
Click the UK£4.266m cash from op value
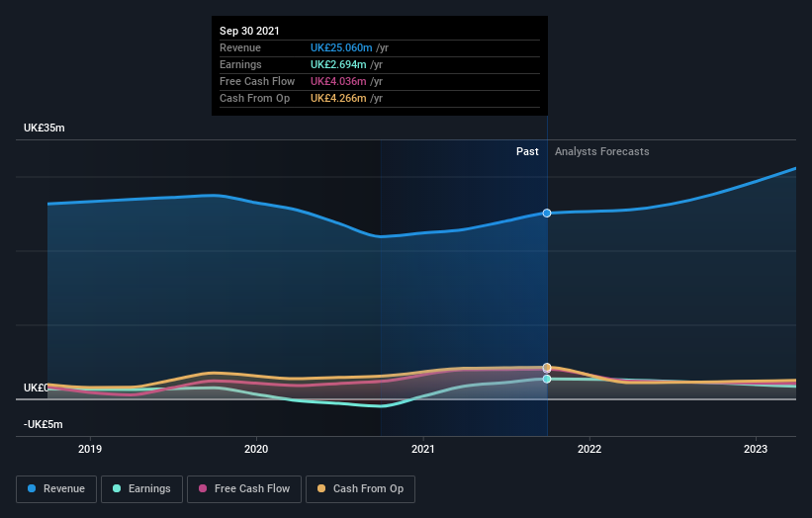(338, 98)
